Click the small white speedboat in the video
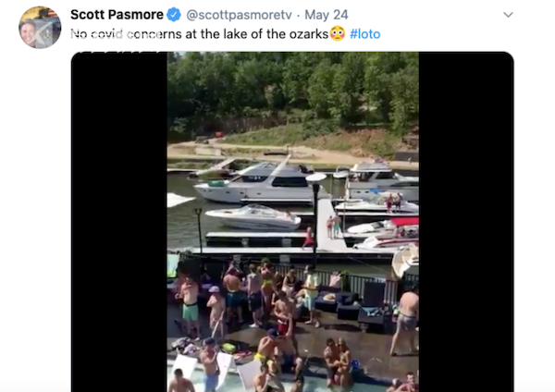 [x=253, y=217]
